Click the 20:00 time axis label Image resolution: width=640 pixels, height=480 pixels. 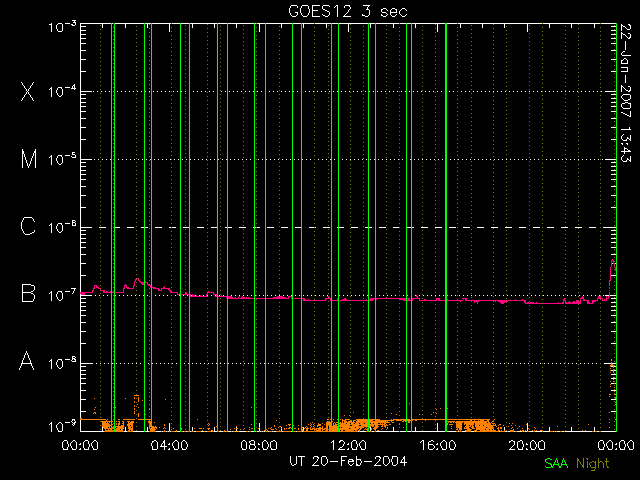[x=527, y=445]
